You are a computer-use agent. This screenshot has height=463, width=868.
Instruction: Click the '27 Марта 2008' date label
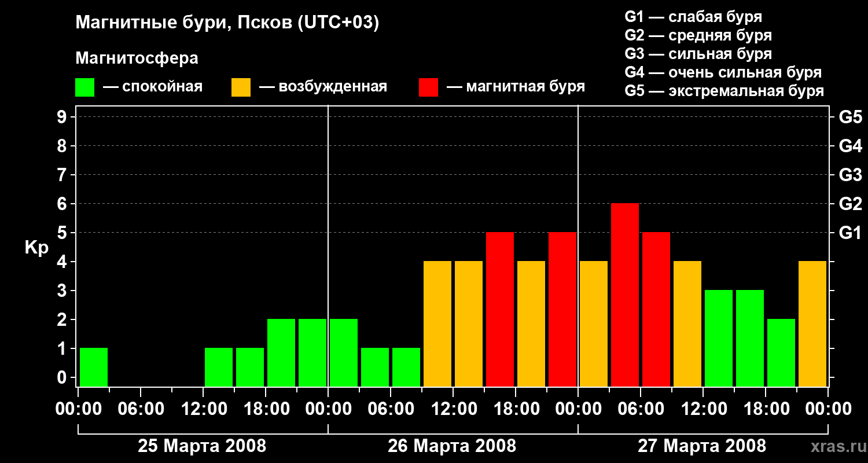pos(702,446)
